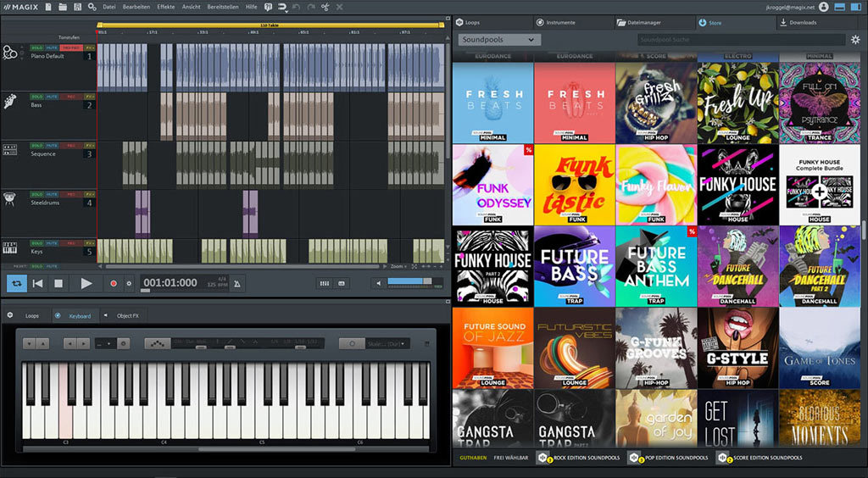Click the Steeldrums track instrument icon
Image resolution: width=868 pixels, height=478 pixels.
9,199
